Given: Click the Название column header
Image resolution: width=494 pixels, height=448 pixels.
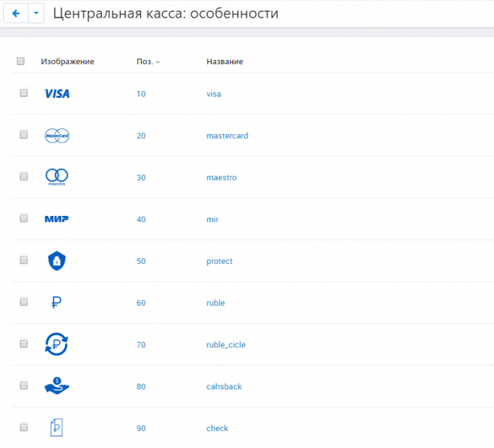Looking at the screenshot, I should [x=224, y=61].
